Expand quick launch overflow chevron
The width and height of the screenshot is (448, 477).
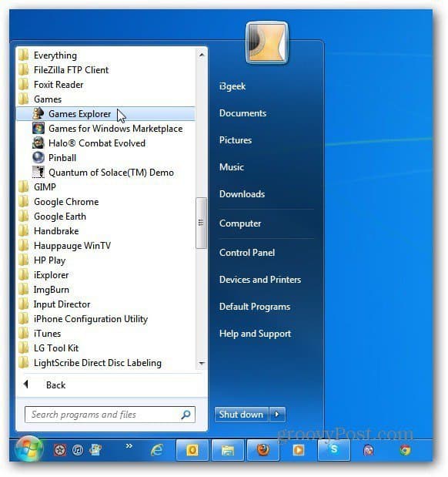coord(129,445)
